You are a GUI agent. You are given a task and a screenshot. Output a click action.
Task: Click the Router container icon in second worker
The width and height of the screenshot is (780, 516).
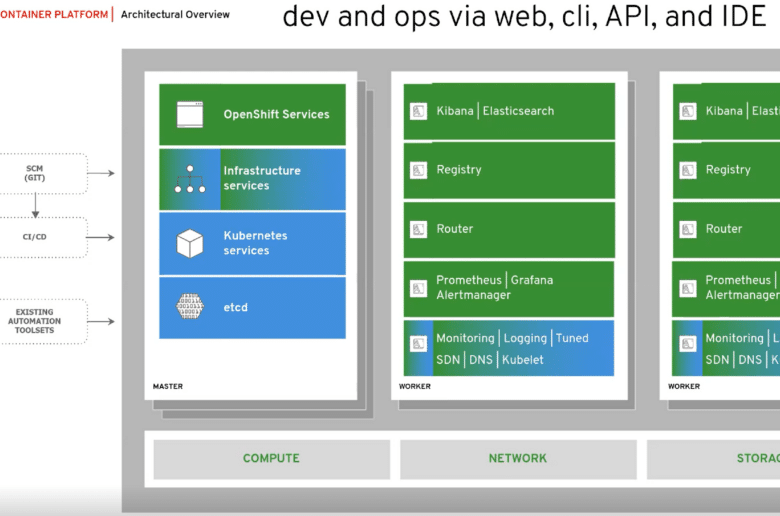click(x=688, y=229)
